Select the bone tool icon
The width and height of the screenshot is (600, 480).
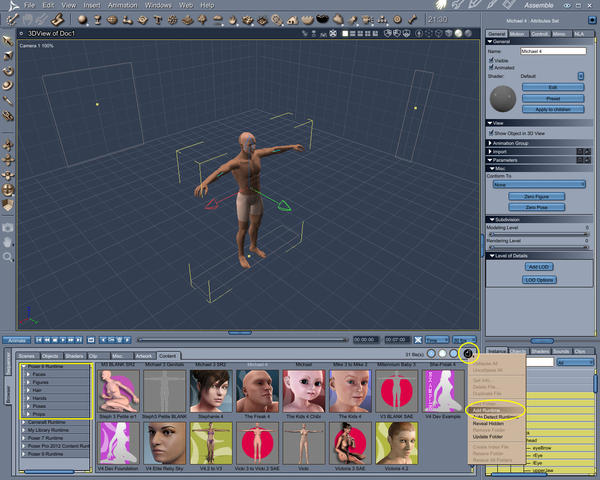412,19
